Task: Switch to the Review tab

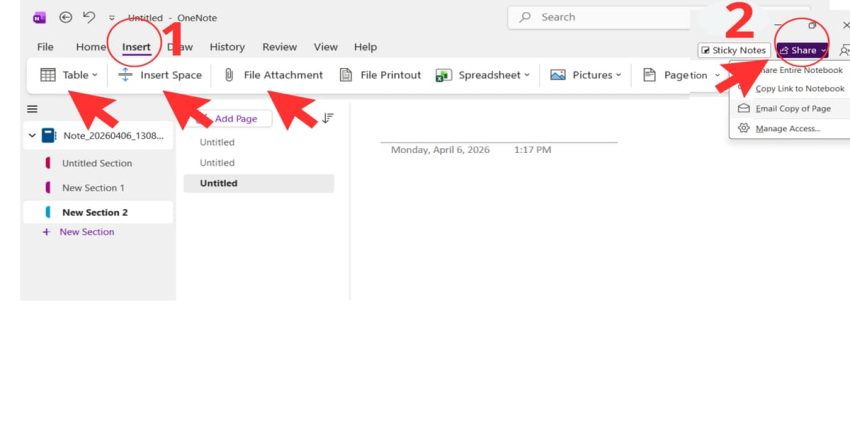Action: pos(279,47)
